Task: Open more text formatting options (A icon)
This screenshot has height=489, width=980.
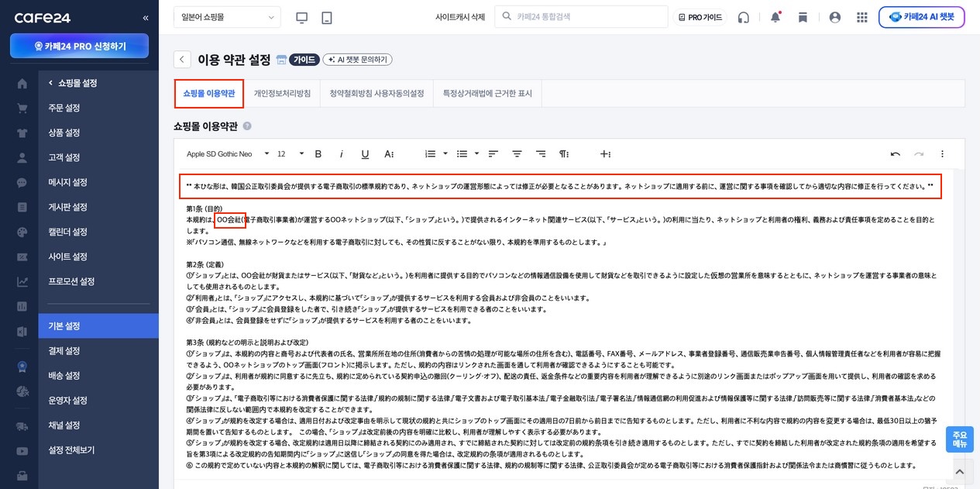Action: click(389, 154)
